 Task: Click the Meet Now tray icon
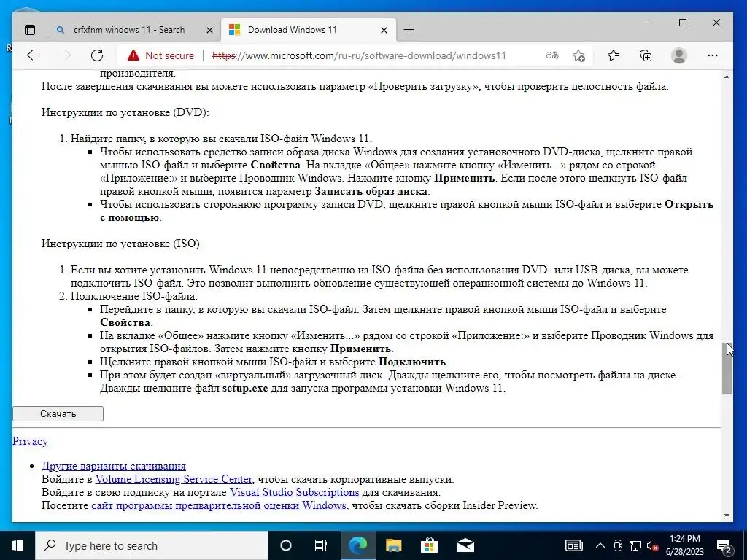pos(618,545)
